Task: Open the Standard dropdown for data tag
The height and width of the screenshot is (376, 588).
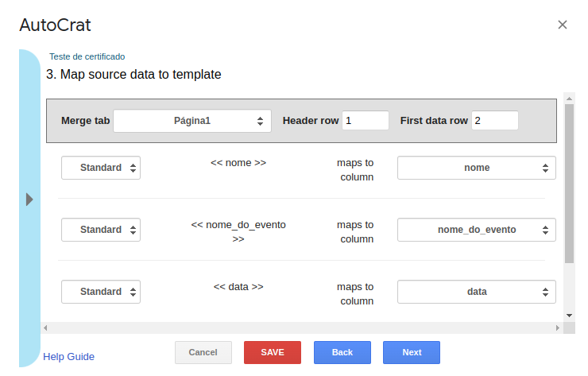Action: [x=101, y=292]
